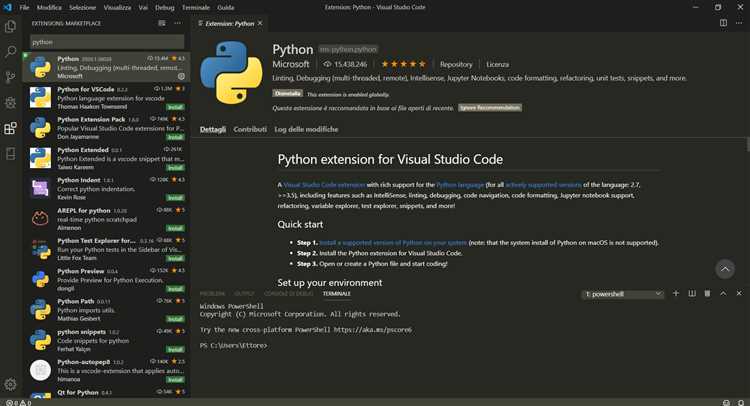The width and height of the screenshot is (750, 406).
Task: Open the File menu
Action: 24,7
